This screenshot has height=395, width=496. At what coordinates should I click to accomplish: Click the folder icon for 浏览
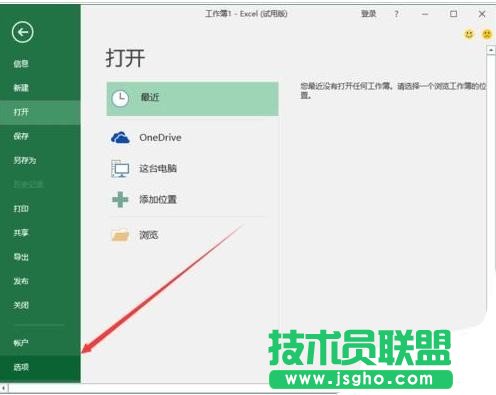coord(120,235)
